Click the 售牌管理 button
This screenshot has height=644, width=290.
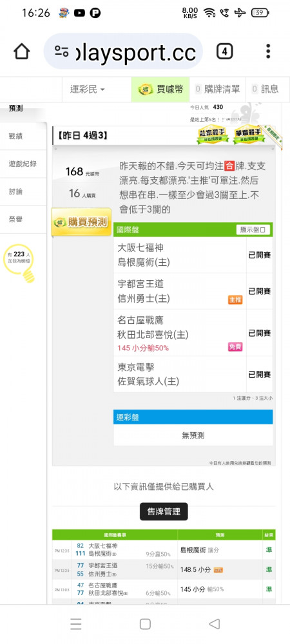click(164, 512)
